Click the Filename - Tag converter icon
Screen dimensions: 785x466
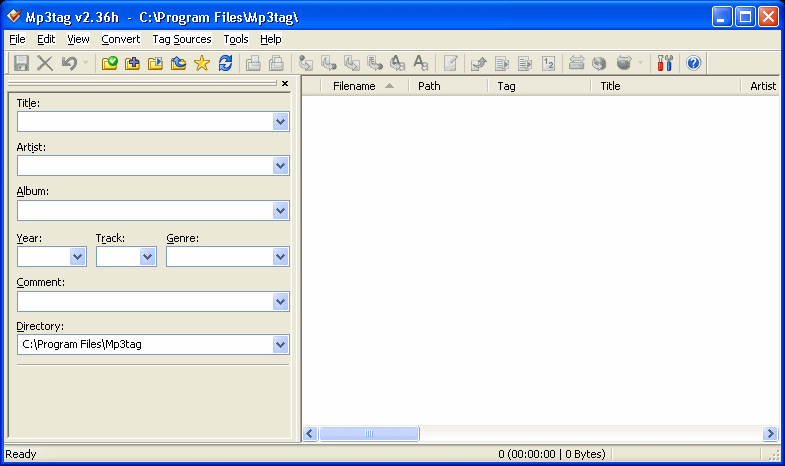(x=328, y=63)
